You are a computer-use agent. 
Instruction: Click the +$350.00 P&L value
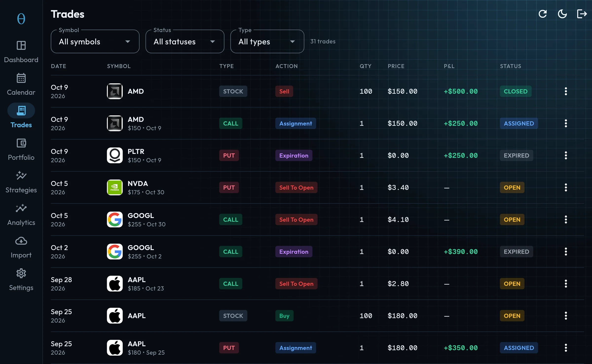(x=461, y=348)
